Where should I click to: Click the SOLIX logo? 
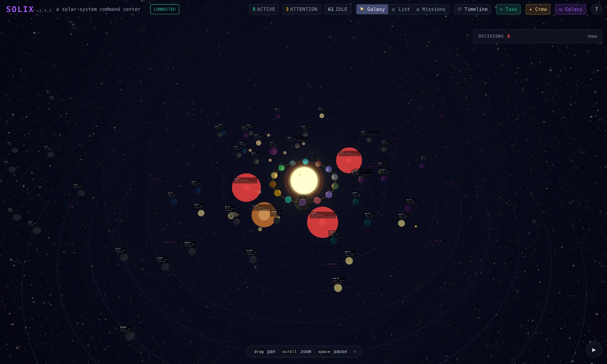pos(20,9)
